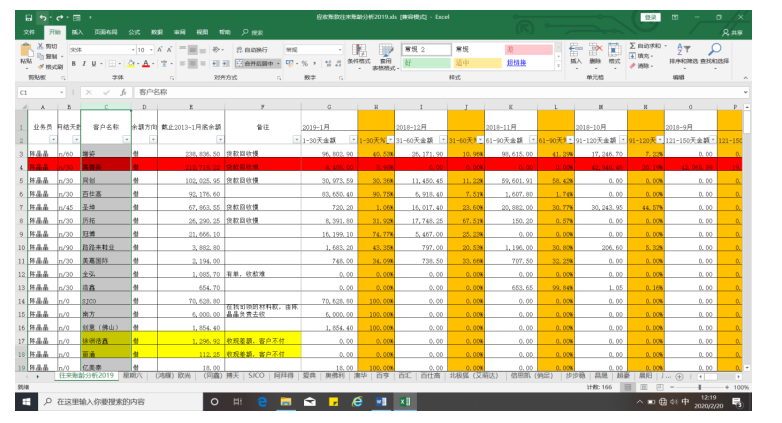Click the Save icon in quick access toolbar
The height and width of the screenshot is (423, 782).
pos(28,18)
